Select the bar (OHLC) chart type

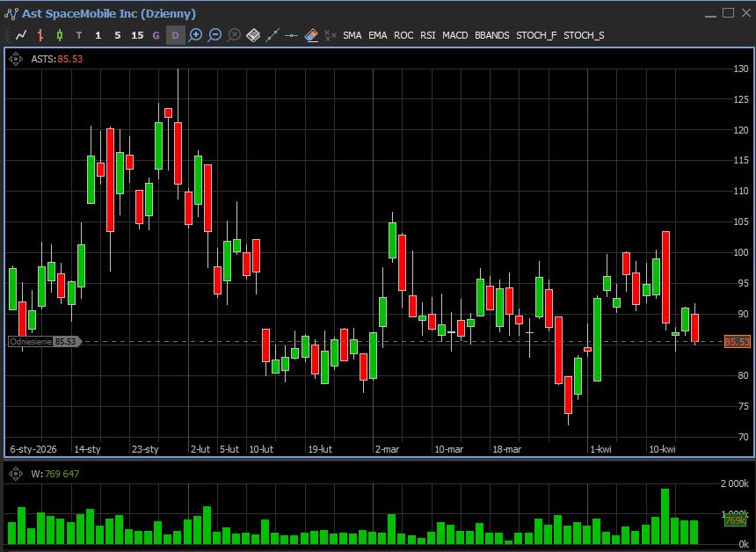pyautogui.click(x=40, y=35)
